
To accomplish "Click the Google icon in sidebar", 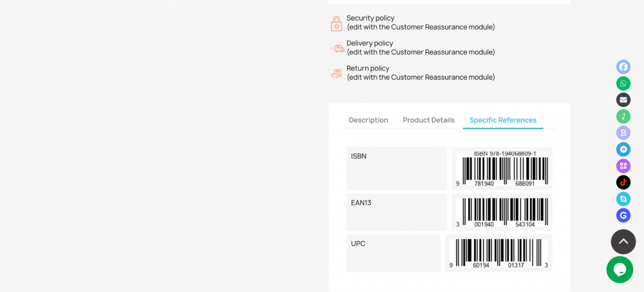I will (623, 215).
